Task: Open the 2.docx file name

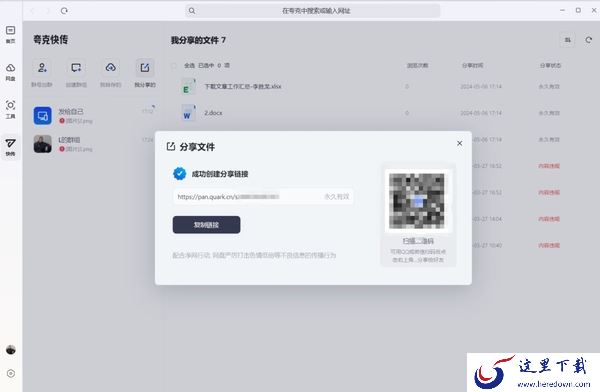Action: click(213, 113)
